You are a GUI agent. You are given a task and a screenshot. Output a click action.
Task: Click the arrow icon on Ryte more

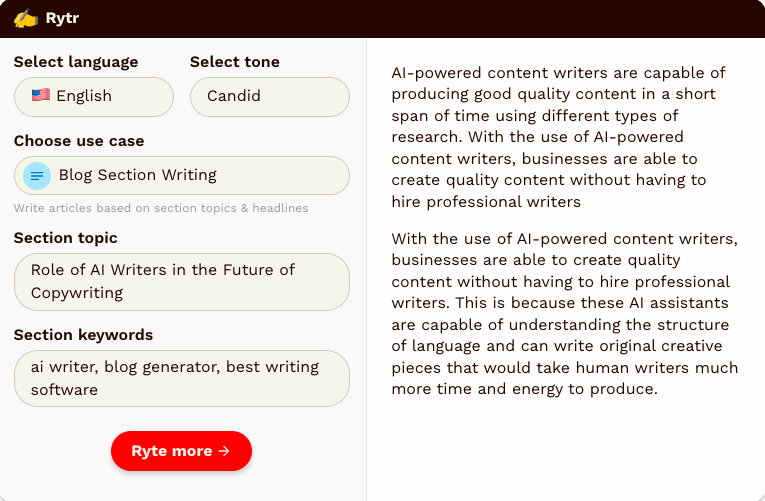[224, 451]
